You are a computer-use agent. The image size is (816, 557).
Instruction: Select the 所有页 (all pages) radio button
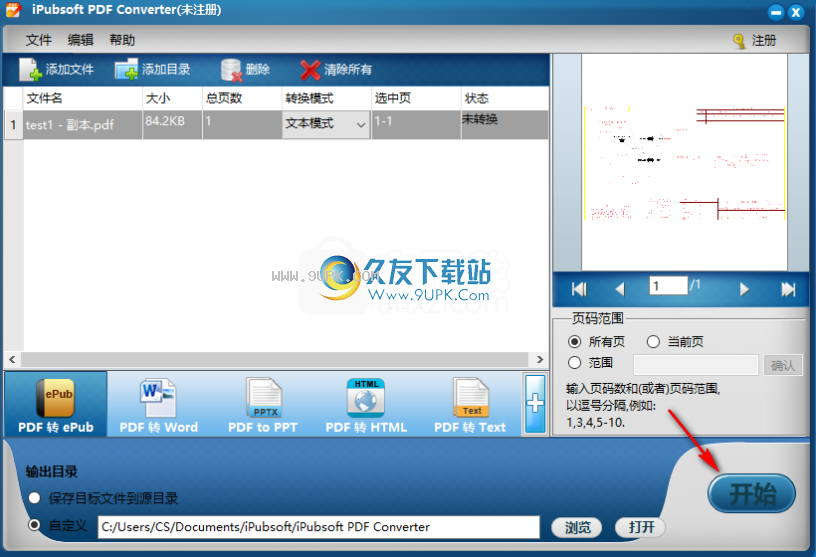575,341
